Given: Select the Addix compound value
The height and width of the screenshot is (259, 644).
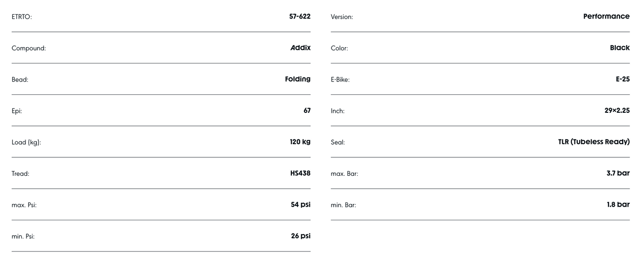Looking at the screenshot, I should pos(300,48).
